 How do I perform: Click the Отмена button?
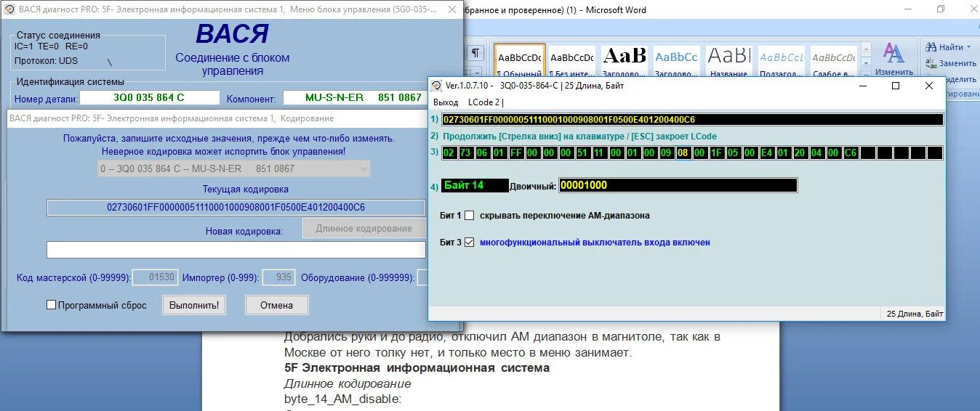coord(276,305)
